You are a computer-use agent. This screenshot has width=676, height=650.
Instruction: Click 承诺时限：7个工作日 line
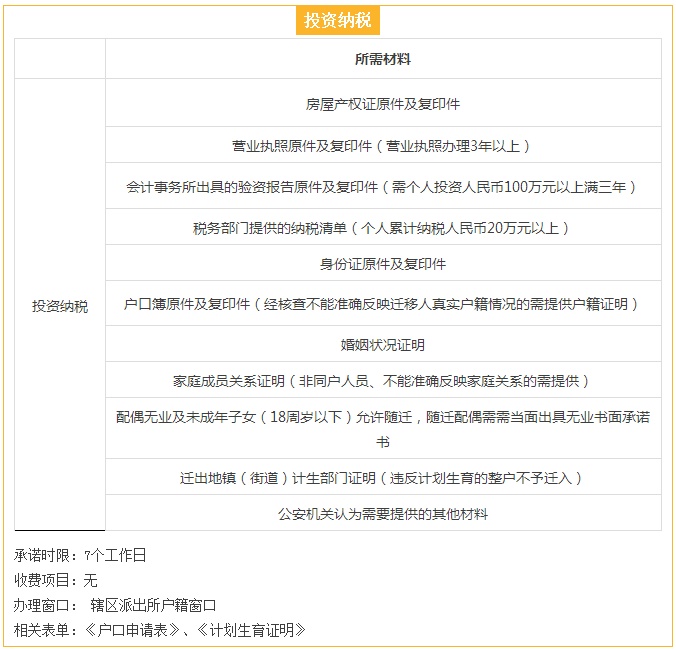click(80, 555)
